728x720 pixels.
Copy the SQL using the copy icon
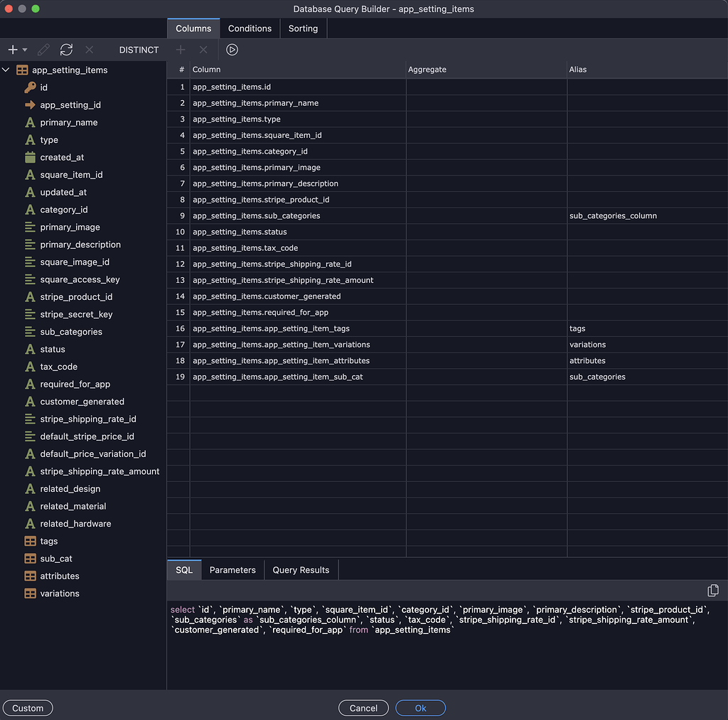[712, 590]
